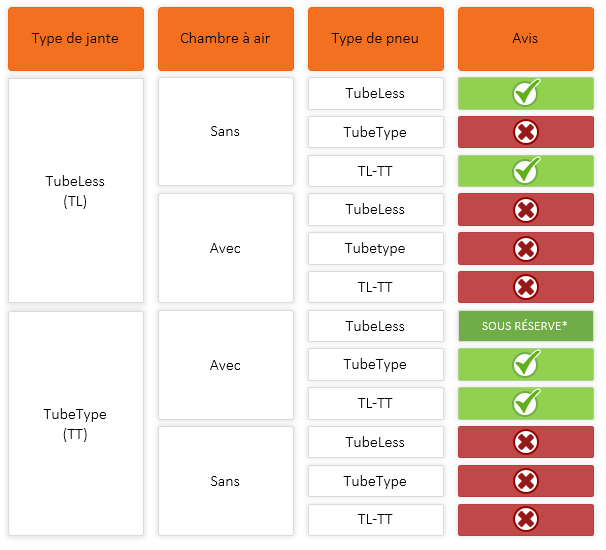This screenshot has height=550, width=606.
Task: Click red cross beside TubeLess under TL Avec
Action: coord(526,210)
